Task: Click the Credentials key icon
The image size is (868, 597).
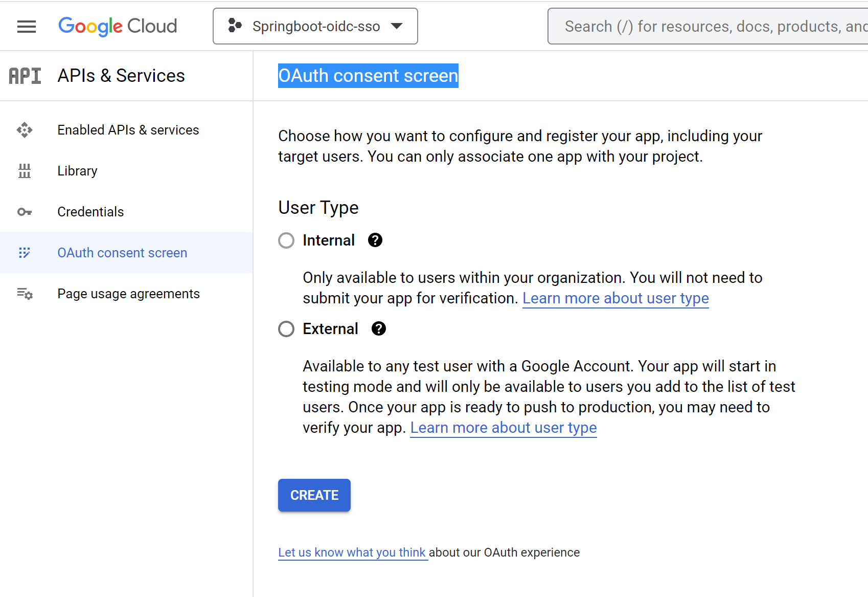Action: pyautogui.click(x=25, y=212)
